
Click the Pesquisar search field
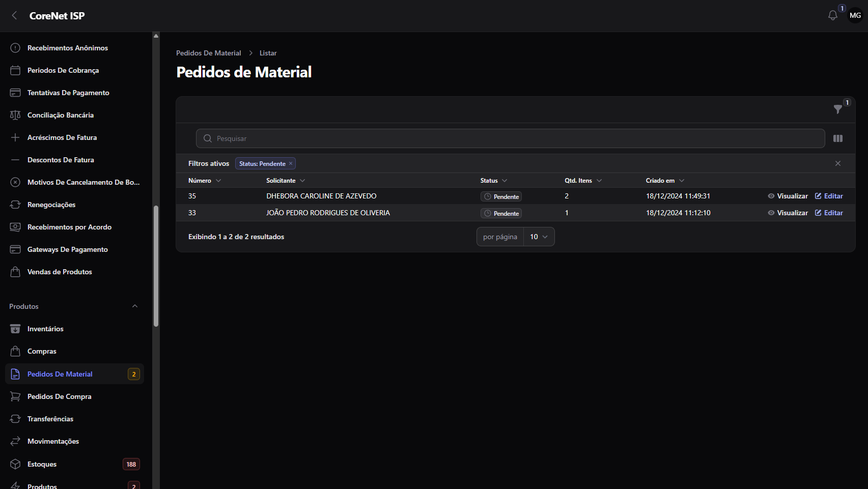click(510, 138)
